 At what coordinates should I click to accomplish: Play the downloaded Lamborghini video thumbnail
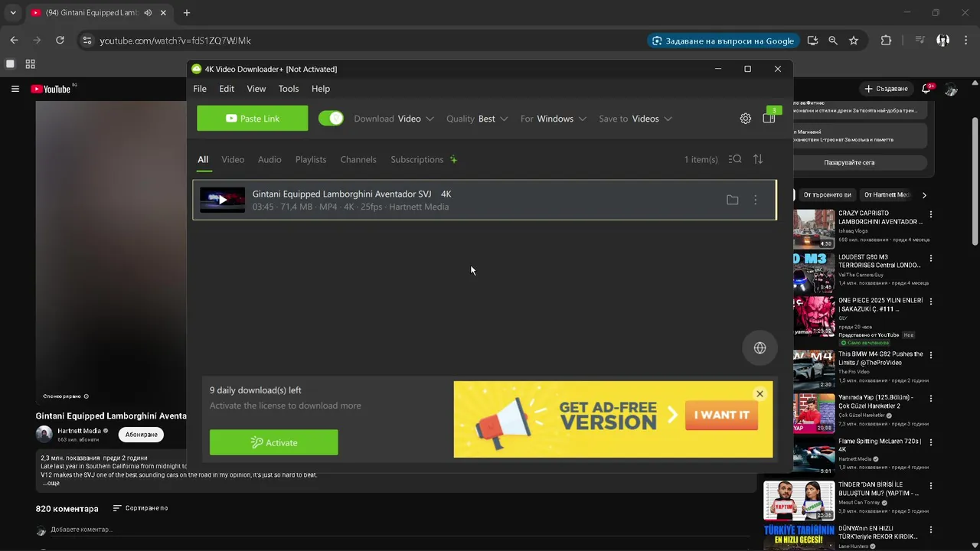pos(222,200)
